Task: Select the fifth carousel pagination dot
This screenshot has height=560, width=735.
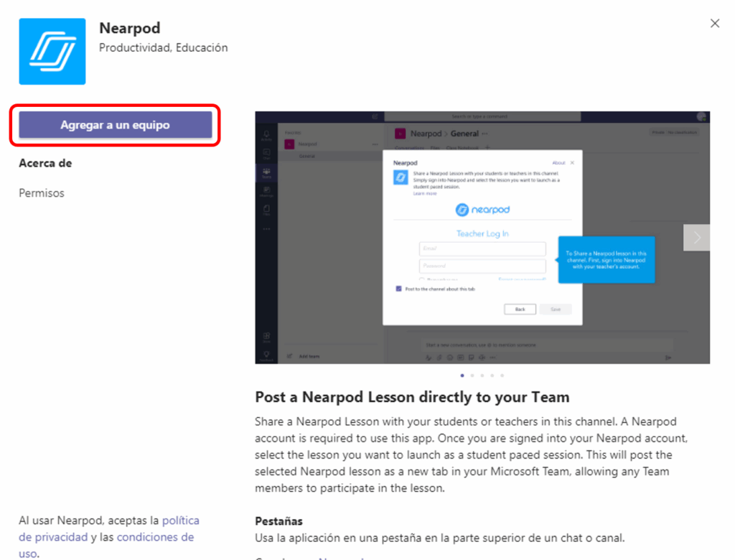Action: click(x=502, y=375)
